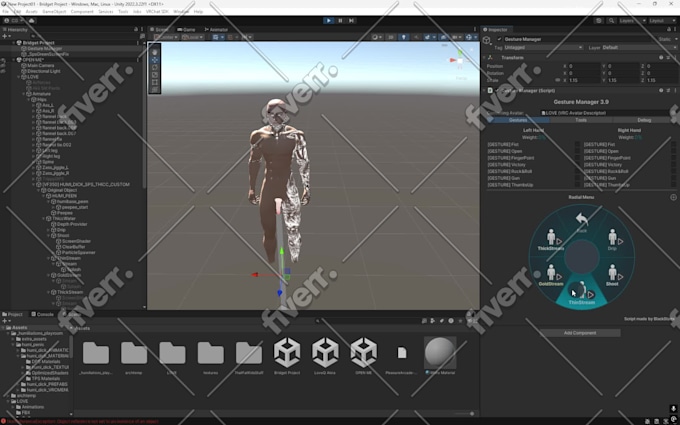Screen dimensions: 680x425
Task: Select GoldStream in Radial Menu
Action: 551,275
